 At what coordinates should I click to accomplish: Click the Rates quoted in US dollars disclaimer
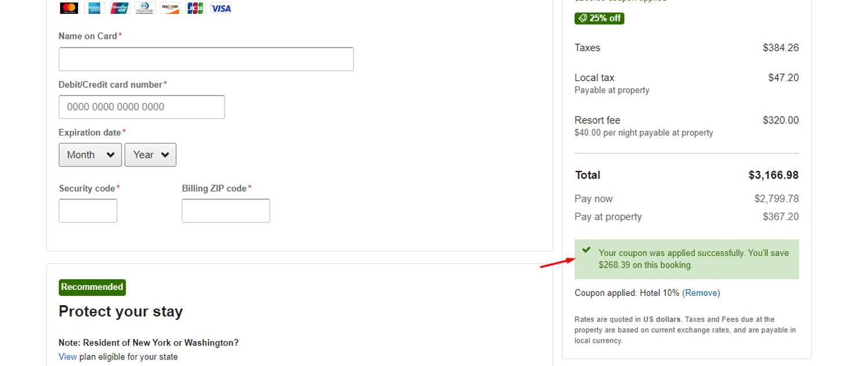(x=685, y=330)
